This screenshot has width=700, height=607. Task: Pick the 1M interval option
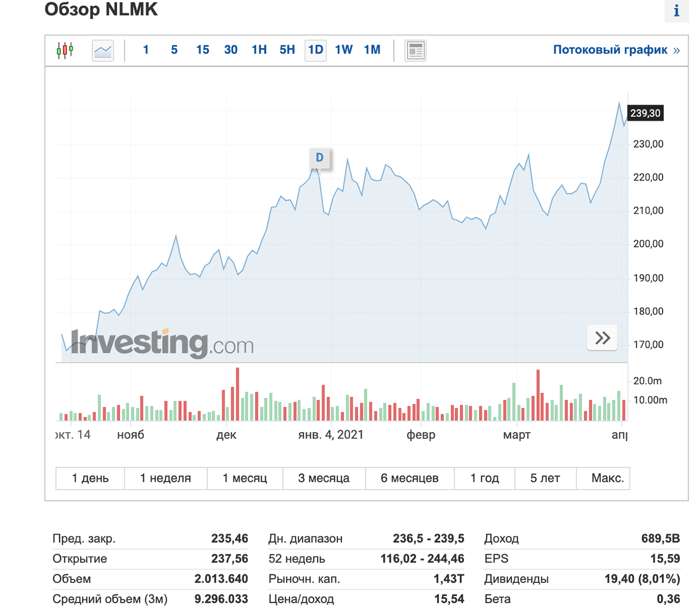coord(372,50)
